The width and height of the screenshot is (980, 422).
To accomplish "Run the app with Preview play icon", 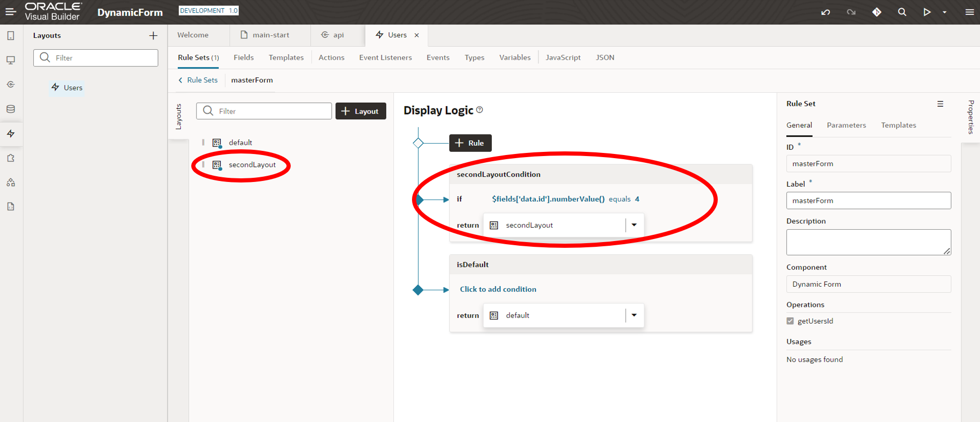I will click(927, 12).
